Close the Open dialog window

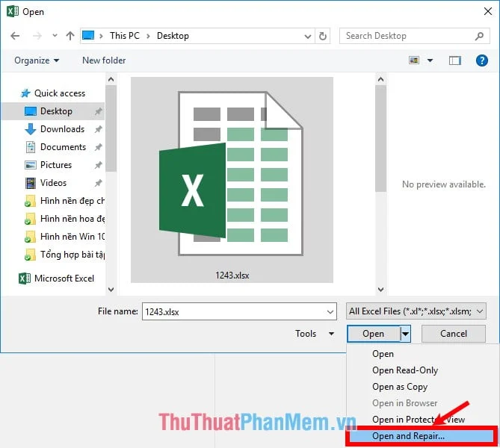pyautogui.click(x=488, y=11)
